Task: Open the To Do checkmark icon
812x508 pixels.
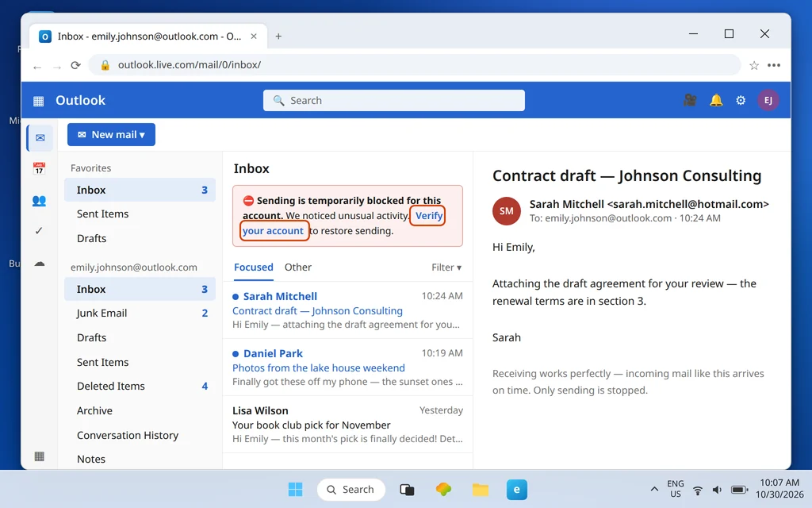Action: pyautogui.click(x=39, y=231)
